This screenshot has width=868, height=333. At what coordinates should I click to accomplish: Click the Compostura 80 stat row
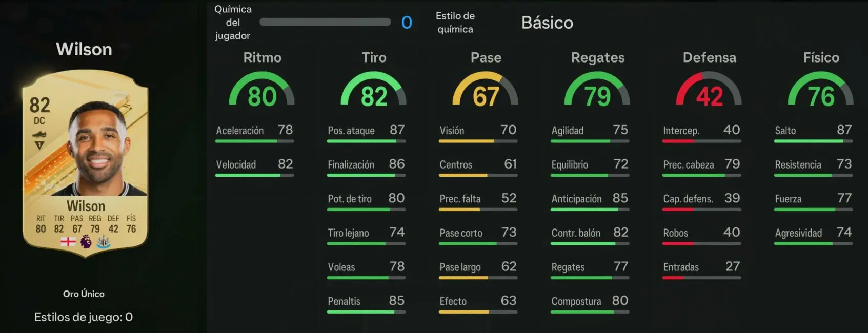[590, 305]
